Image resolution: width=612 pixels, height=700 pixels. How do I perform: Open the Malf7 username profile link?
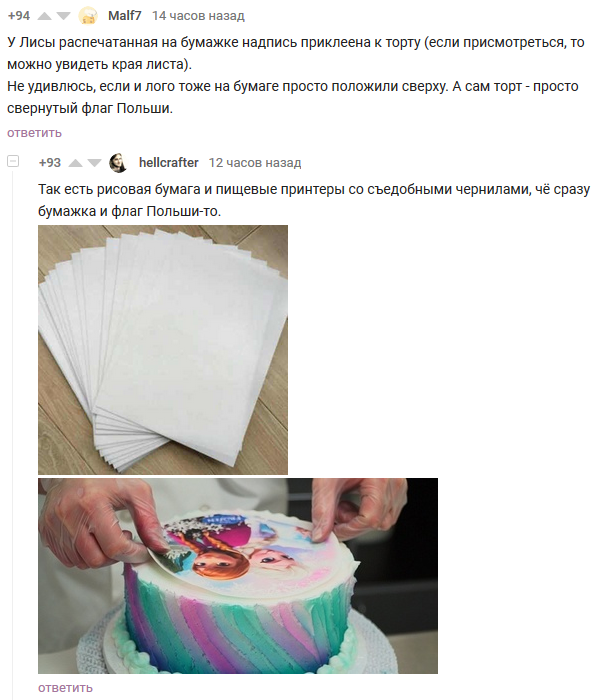(x=125, y=16)
